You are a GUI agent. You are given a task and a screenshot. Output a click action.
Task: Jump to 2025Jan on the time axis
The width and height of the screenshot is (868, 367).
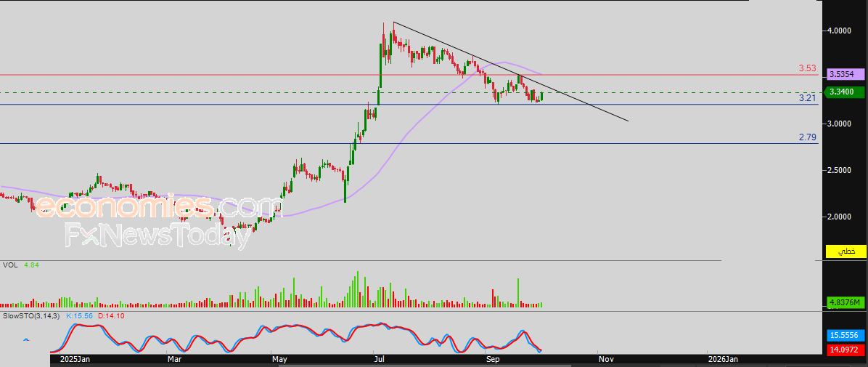pyautogui.click(x=75, y=359)
